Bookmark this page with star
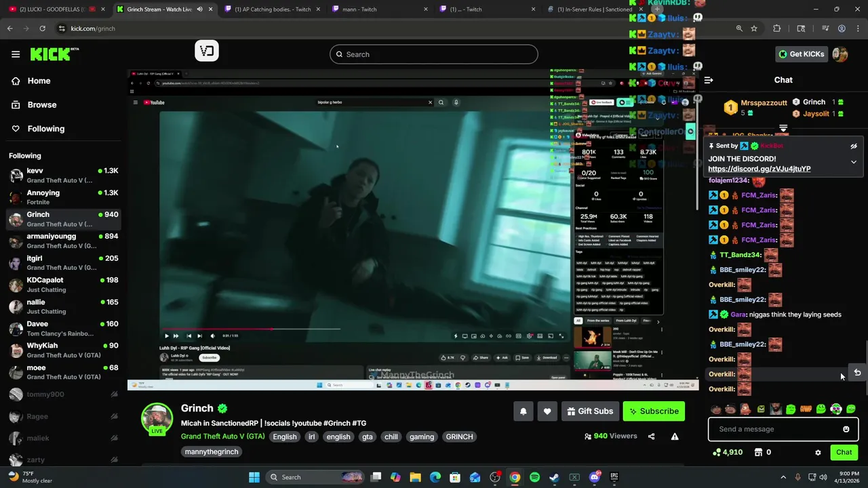Image resolution: width=868 pixels, height=488 pixels. click(x=754, y=28)
